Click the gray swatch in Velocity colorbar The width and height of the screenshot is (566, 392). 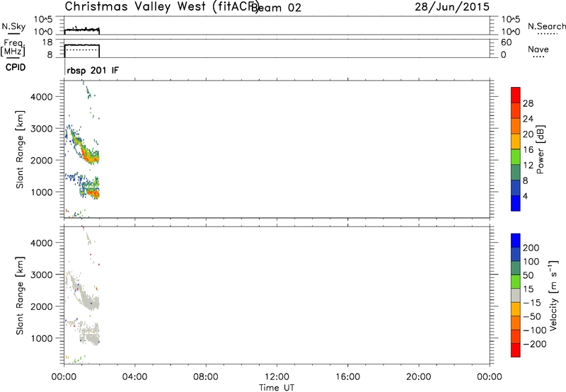(x=516, y=295)
